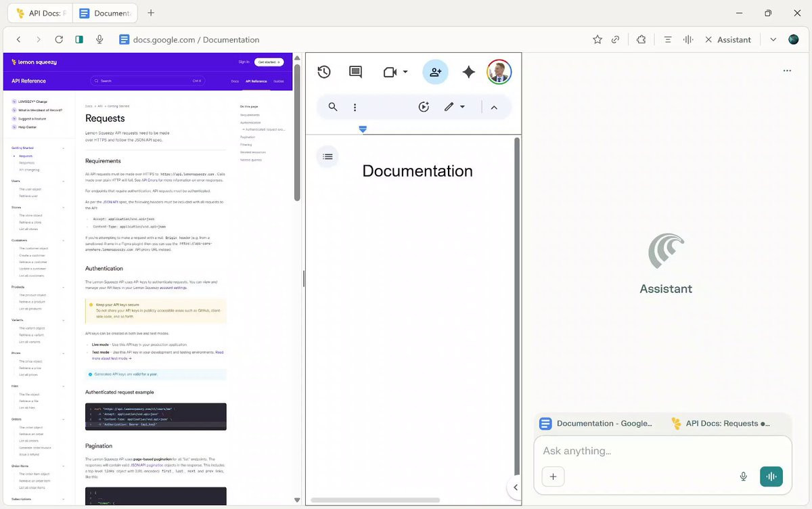Bookmark the page with the star icon
812x509 pixels.
597,40
